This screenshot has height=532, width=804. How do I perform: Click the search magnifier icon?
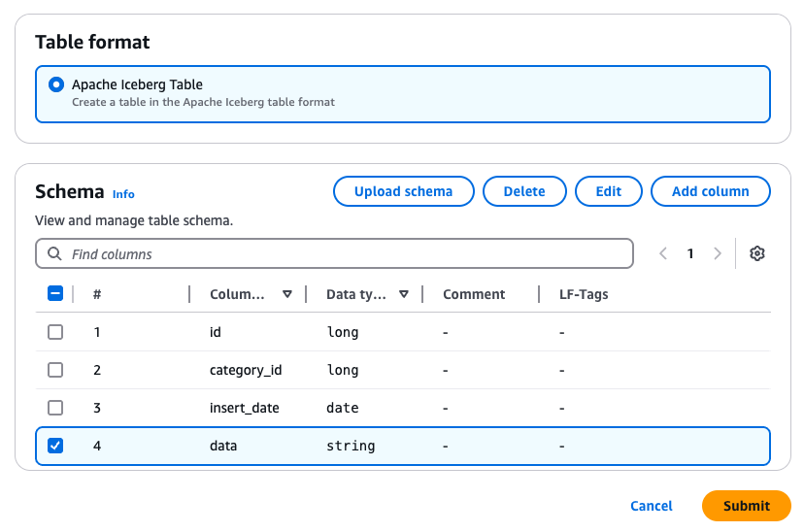(54, 254)
